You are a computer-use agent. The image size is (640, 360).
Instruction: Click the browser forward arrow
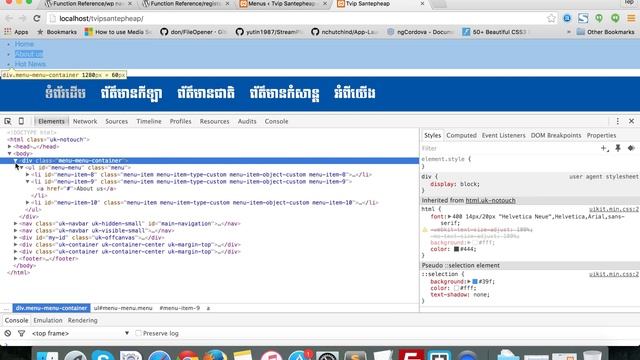point(22,18)
